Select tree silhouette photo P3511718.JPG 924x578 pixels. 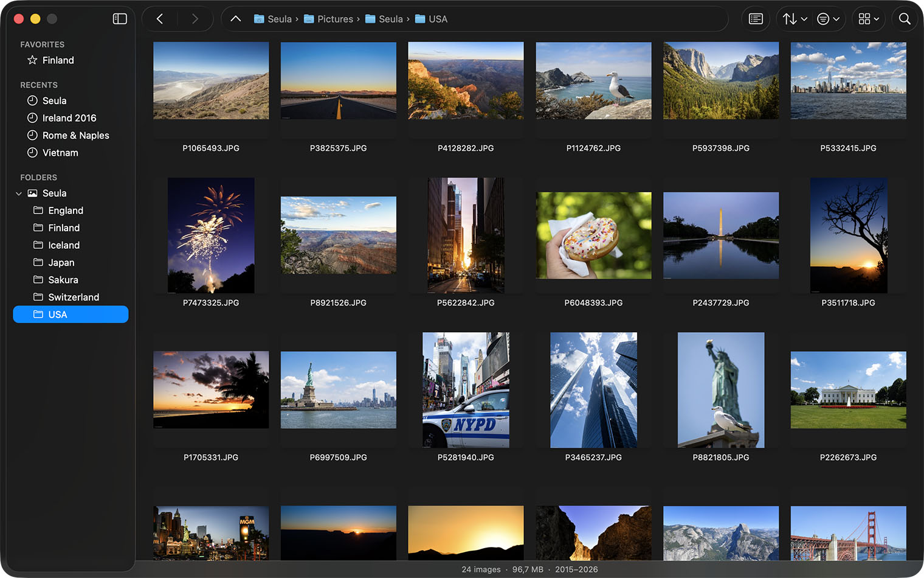(849, 235)
